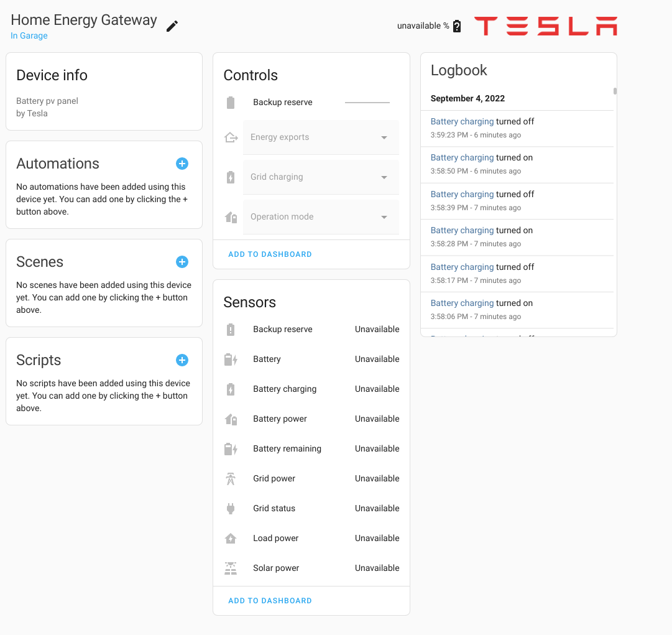This screenshot has height=635, width=672.
Task: Add an automation with the plus icon
Action: click(x=182, y=164)
